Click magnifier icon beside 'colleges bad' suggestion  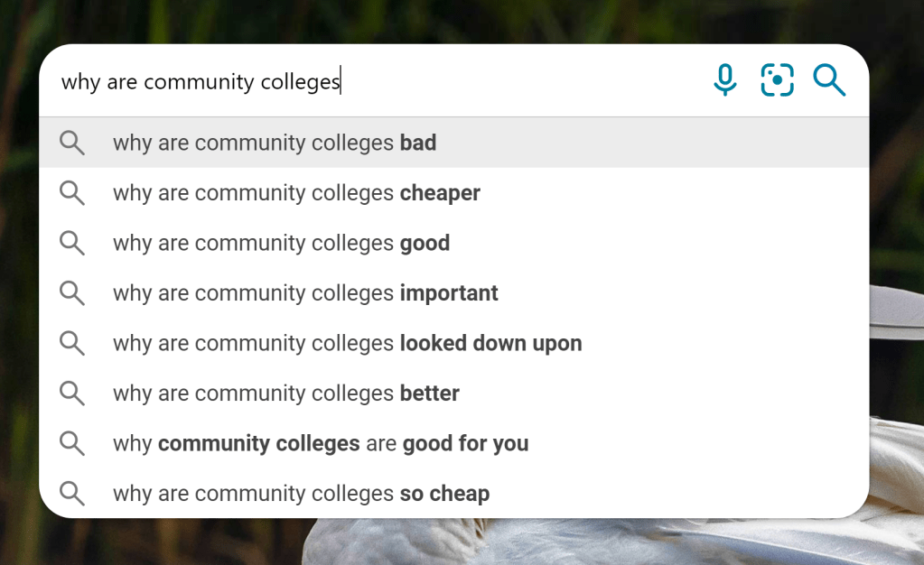click(x=72, y=143)
